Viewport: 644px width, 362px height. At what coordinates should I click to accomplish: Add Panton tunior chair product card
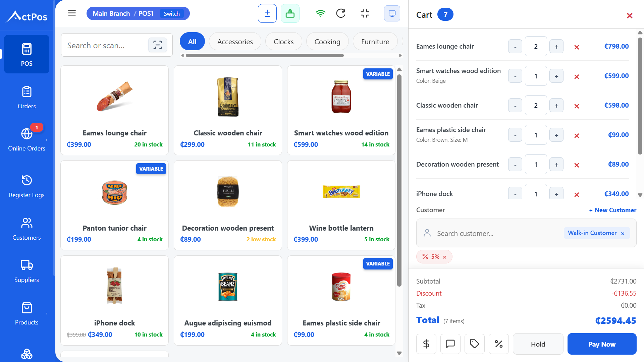tap(115, 205)
